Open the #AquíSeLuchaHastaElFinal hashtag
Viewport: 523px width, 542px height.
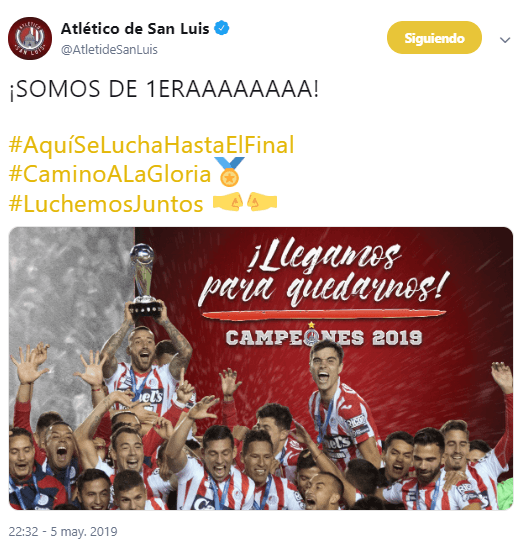[x=152, y=145]
